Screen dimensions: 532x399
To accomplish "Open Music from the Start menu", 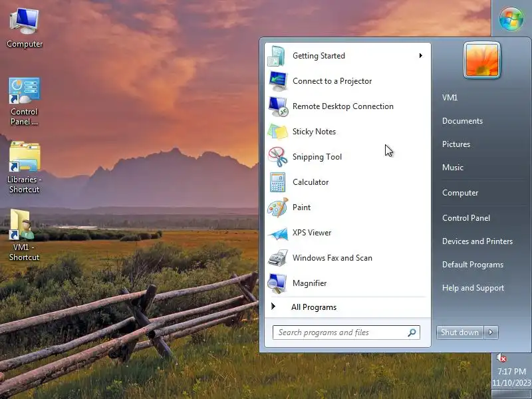I will [x=453, y=168].
